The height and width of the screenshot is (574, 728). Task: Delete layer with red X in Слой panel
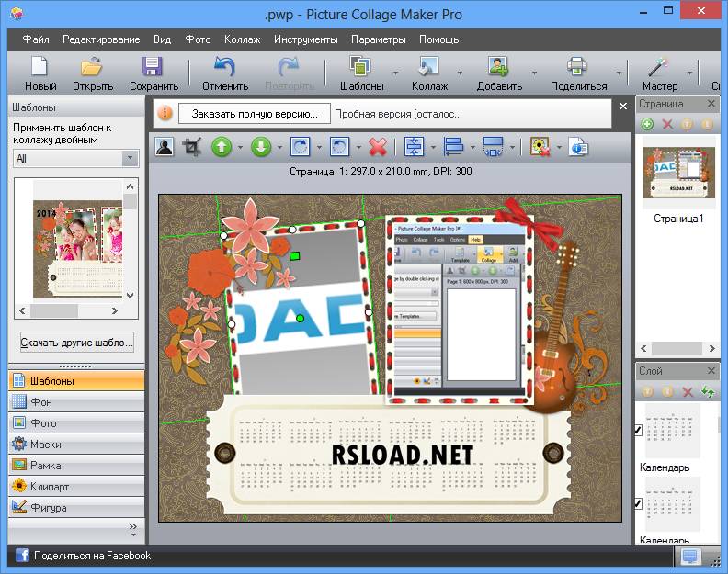(688, 392)
